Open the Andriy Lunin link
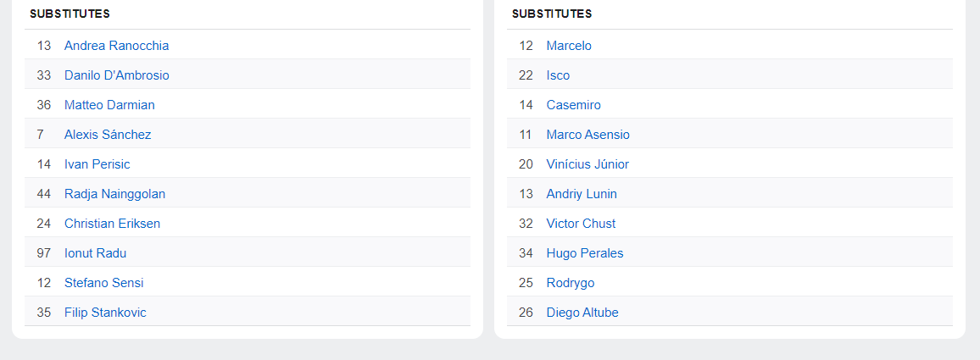 coord(582,194)
